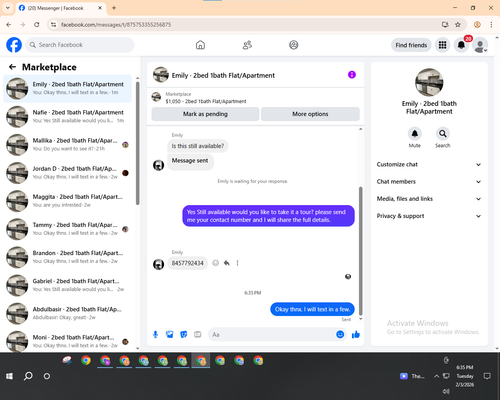Viewport: 500px width, 400px height.
Task: Click the Facebook logo icon
Action: click(14, 45)
